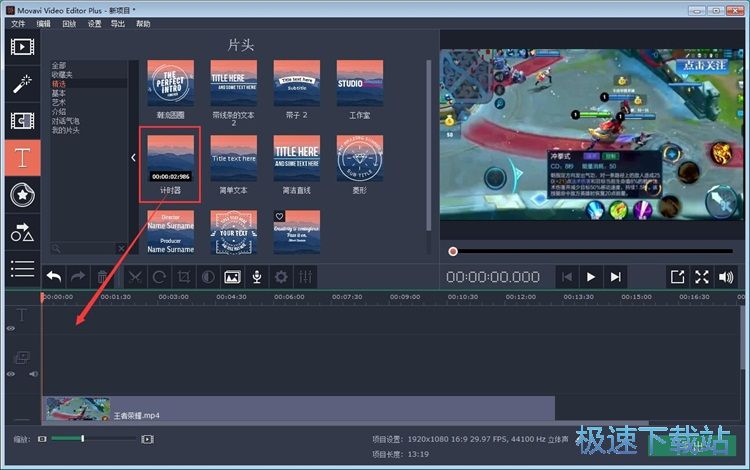This screenshot has height=470, width=750.
Task: Select the Director Name Surname credits thumbnail
Action: (x=171, y=232)
